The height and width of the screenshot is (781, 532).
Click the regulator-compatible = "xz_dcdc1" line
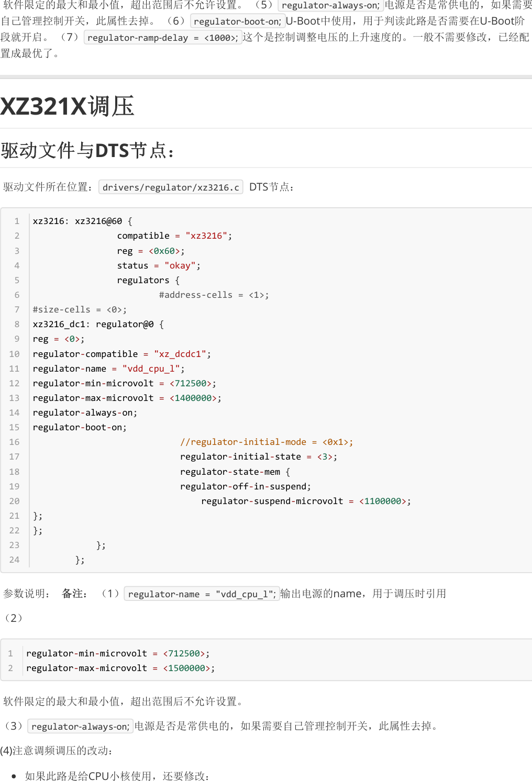(121, 354)
